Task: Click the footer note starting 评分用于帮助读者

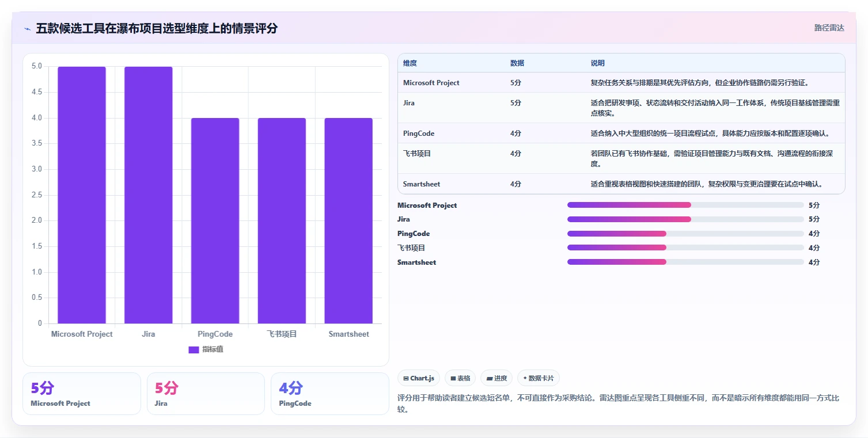Action: pyautogui.click(x=619, y=403)
